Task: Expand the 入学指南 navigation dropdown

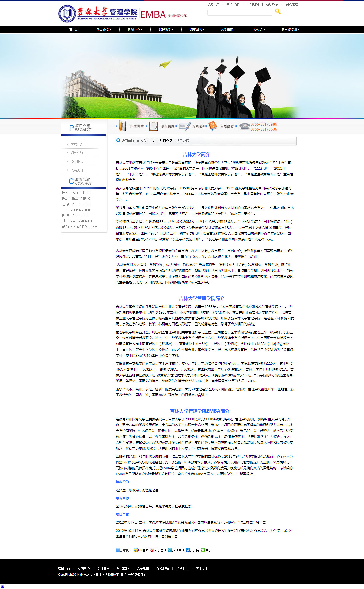Action: 228,29
